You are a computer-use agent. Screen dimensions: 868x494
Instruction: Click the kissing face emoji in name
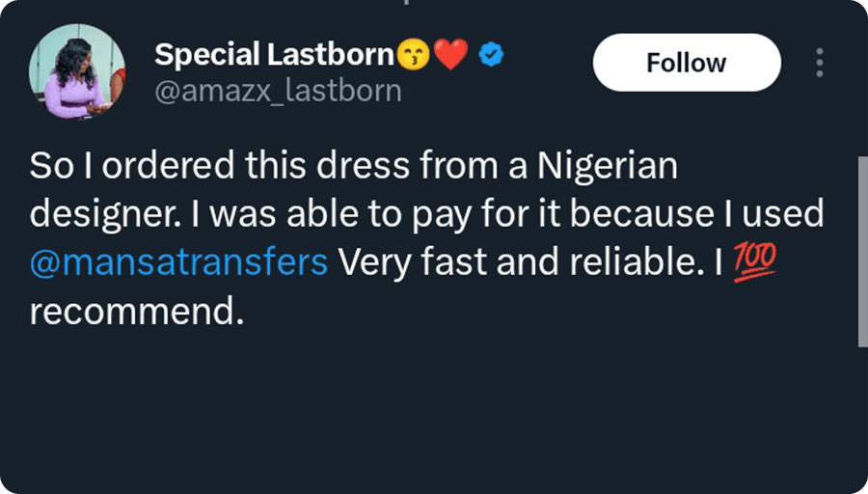click(411, 57)
